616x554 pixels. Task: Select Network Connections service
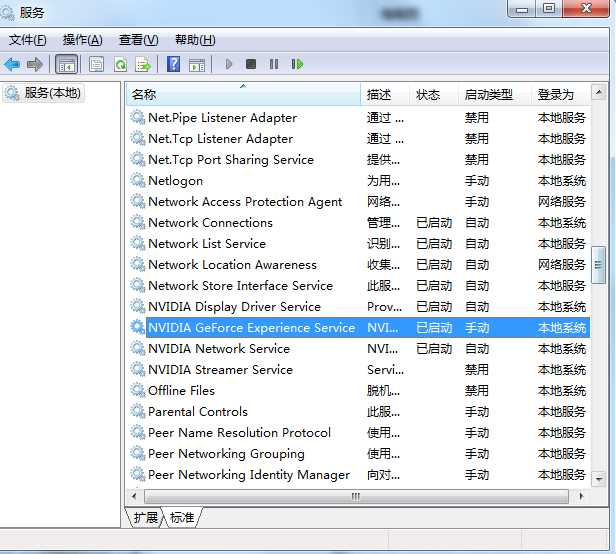[210, 222]
